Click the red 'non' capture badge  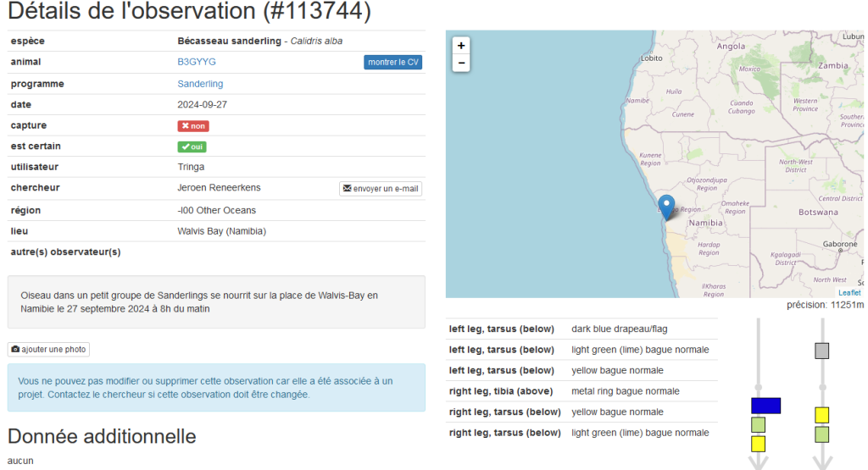click(193, 126)
